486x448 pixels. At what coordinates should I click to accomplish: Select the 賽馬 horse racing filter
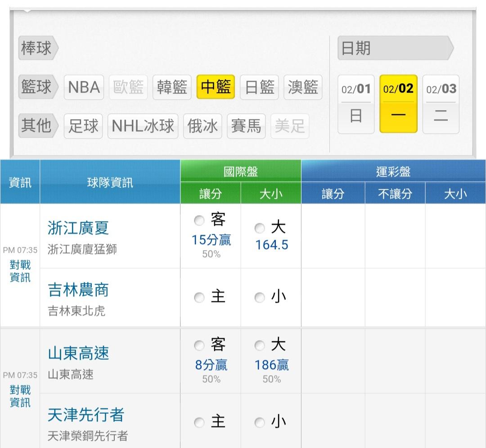pos(246,126)
